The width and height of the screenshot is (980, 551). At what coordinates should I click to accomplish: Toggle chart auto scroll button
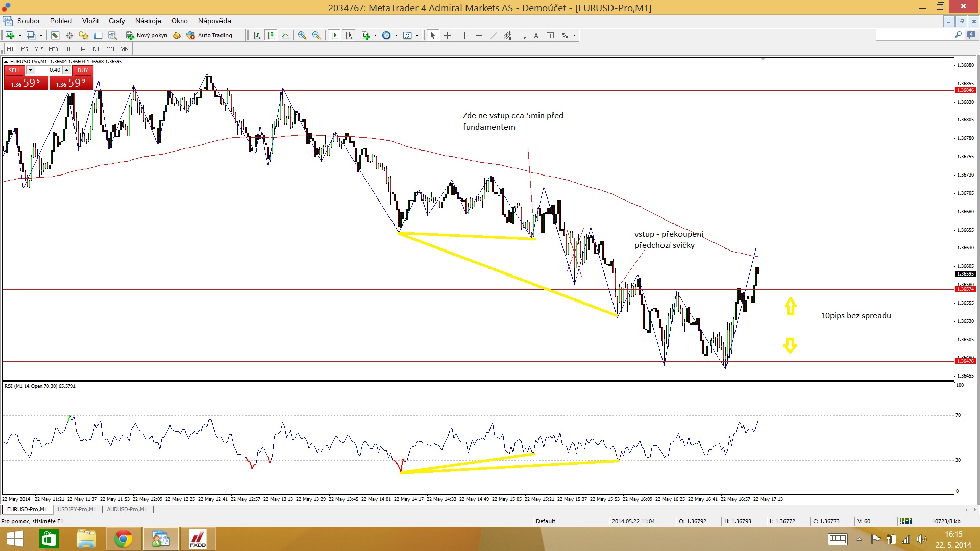(x=334, y=35)
